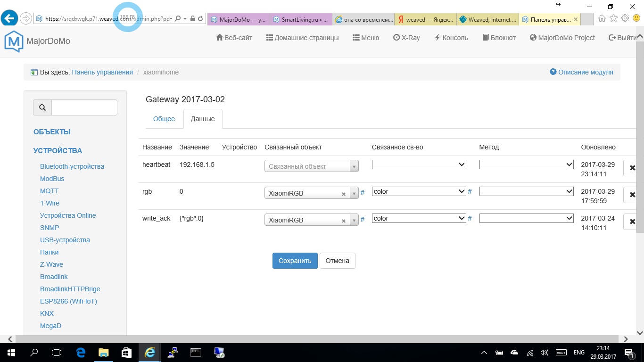Open the Меню item in the top navigation
644x362 pixels.
pyautogui.click(x=365, y=38)
